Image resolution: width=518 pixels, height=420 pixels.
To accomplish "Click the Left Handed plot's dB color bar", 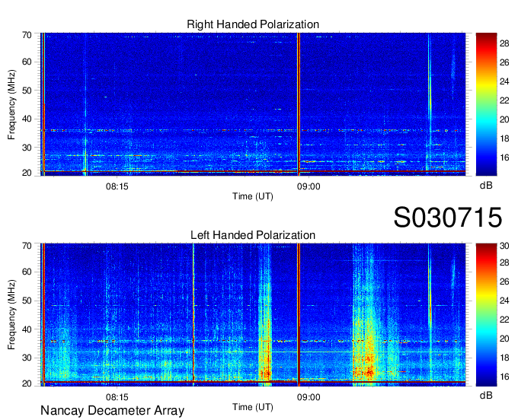I will click(486, 315).
